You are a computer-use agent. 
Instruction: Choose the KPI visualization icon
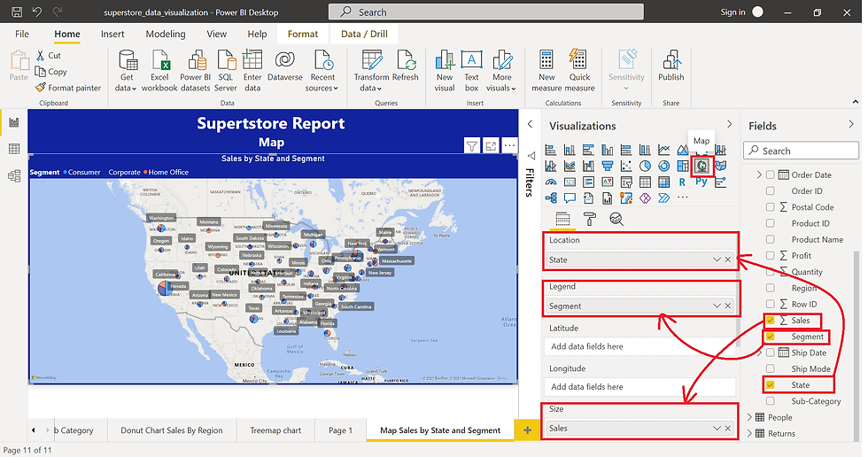click(608, 182)
